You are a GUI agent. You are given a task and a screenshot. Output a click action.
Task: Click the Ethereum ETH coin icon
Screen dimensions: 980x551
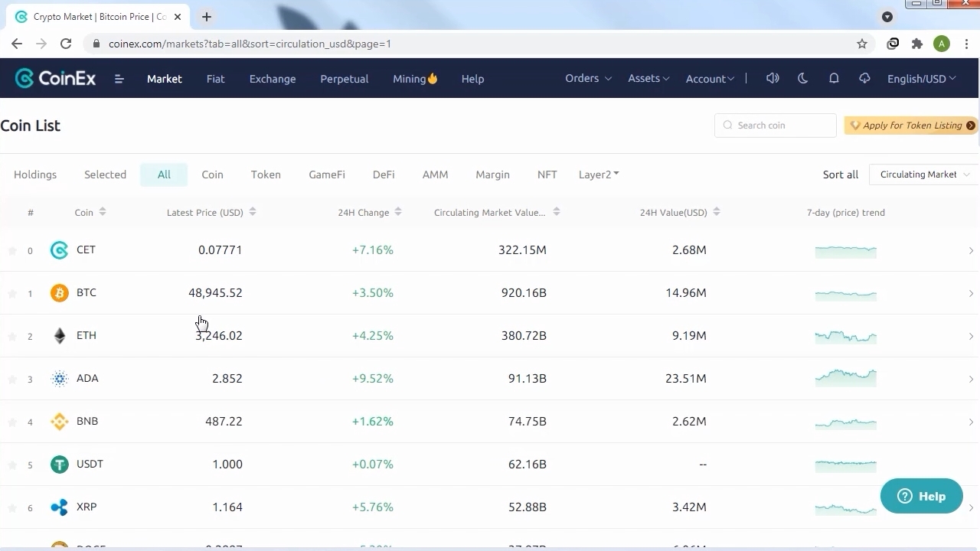[59, 336]
